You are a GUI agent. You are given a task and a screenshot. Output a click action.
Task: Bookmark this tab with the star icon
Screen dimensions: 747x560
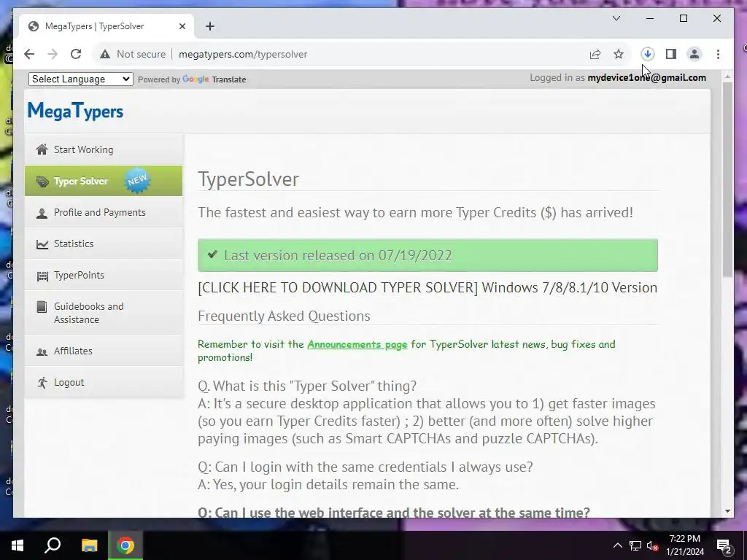pyautogui.click(x=619, y=54)
